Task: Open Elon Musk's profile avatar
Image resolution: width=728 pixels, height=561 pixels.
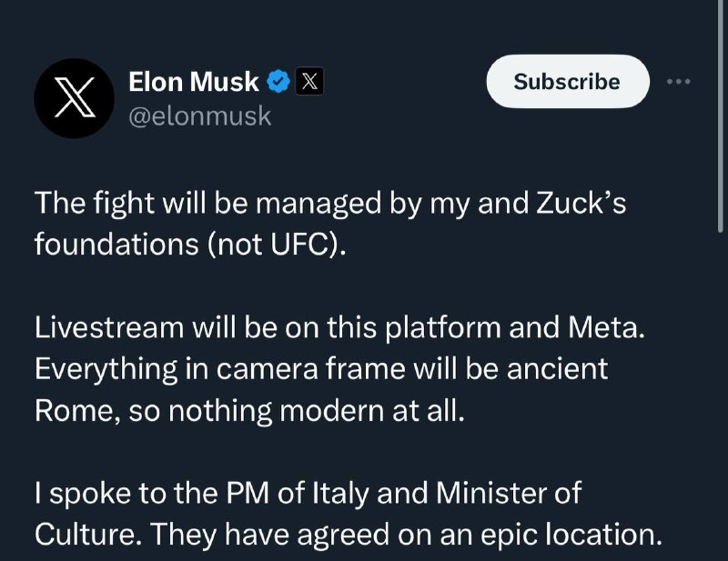Action: 73,99
